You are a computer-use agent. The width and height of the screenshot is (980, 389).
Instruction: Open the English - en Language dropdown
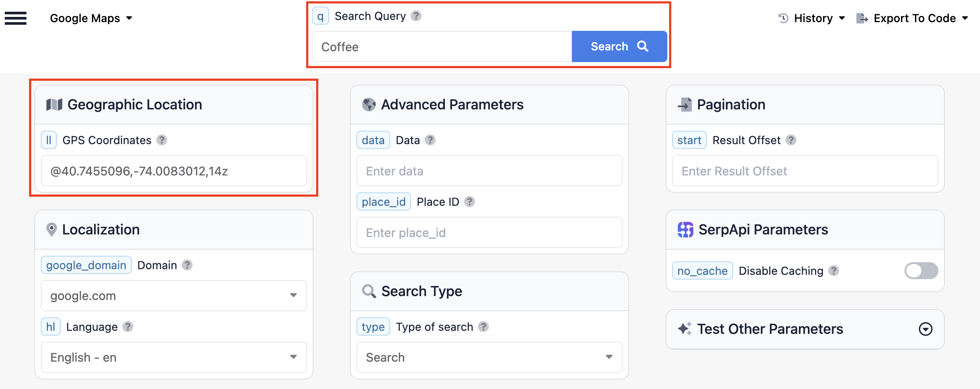point(173,357)
